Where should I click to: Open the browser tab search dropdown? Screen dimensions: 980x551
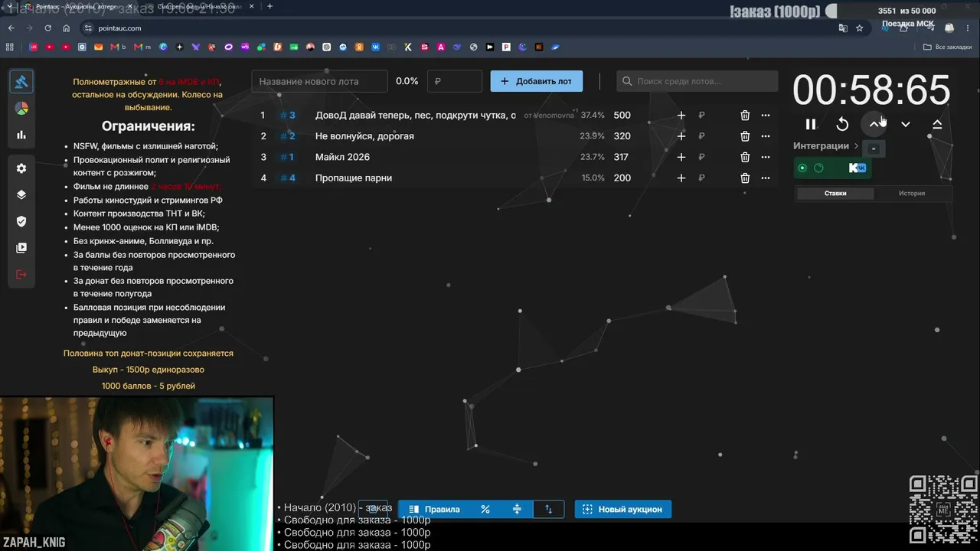(9, 7)
